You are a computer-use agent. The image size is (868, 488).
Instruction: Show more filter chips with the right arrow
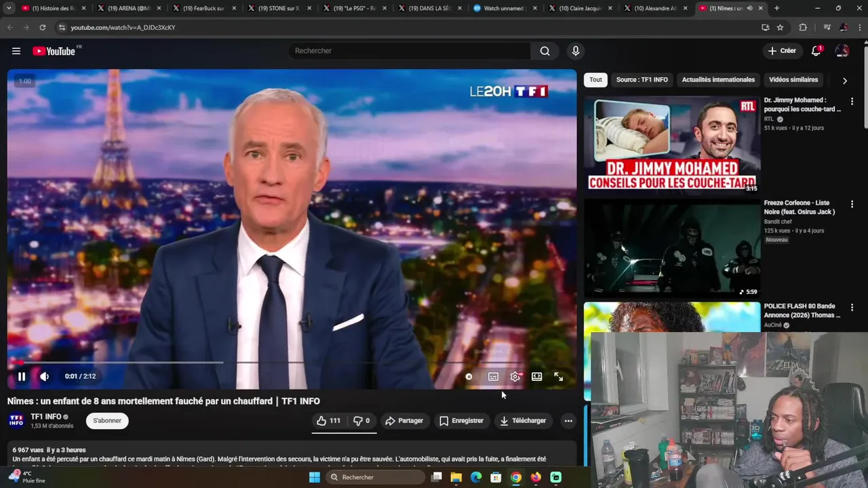click(x=844, y=81)
